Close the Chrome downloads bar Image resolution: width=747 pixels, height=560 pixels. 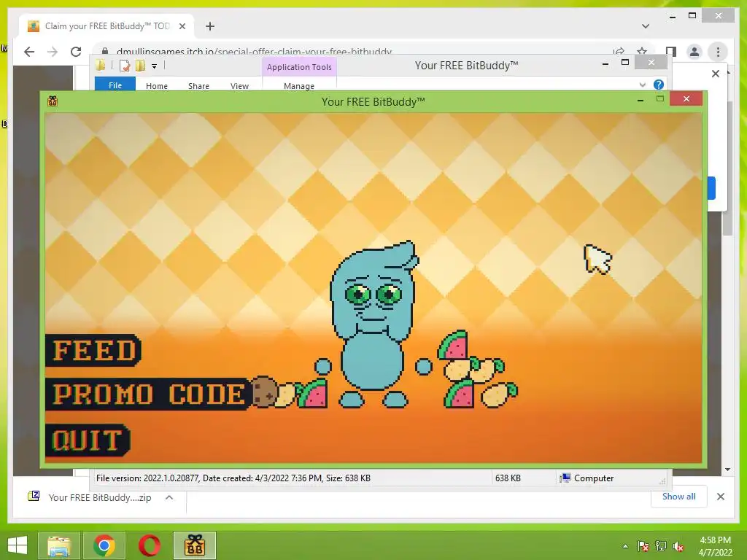(721, 497)
